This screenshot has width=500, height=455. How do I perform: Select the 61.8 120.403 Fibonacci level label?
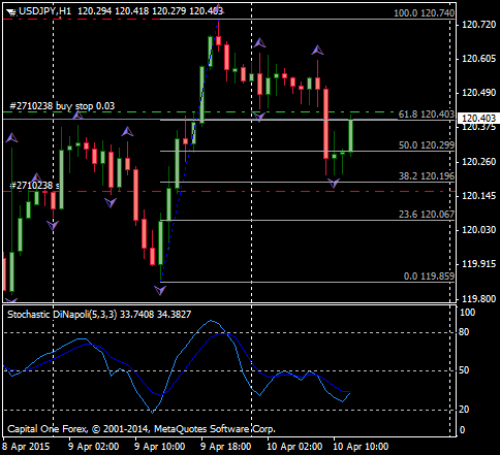[426, 114]
